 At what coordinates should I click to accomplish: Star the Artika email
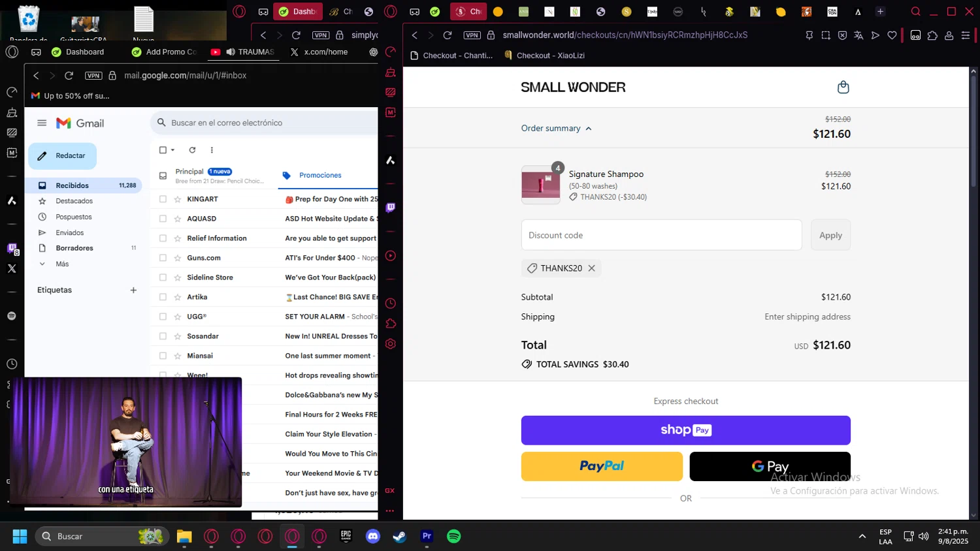coord(177,297)
